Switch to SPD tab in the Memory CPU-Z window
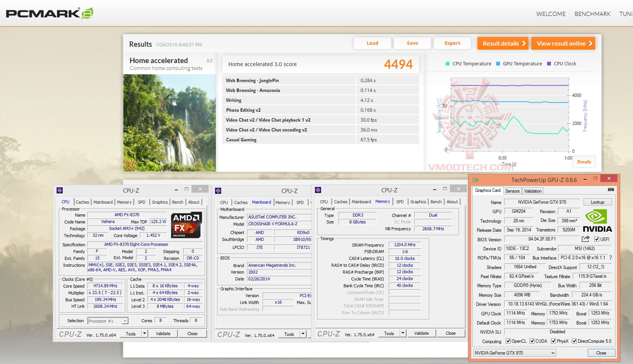This screenshot has width=633, height=364. coord(400,202)
